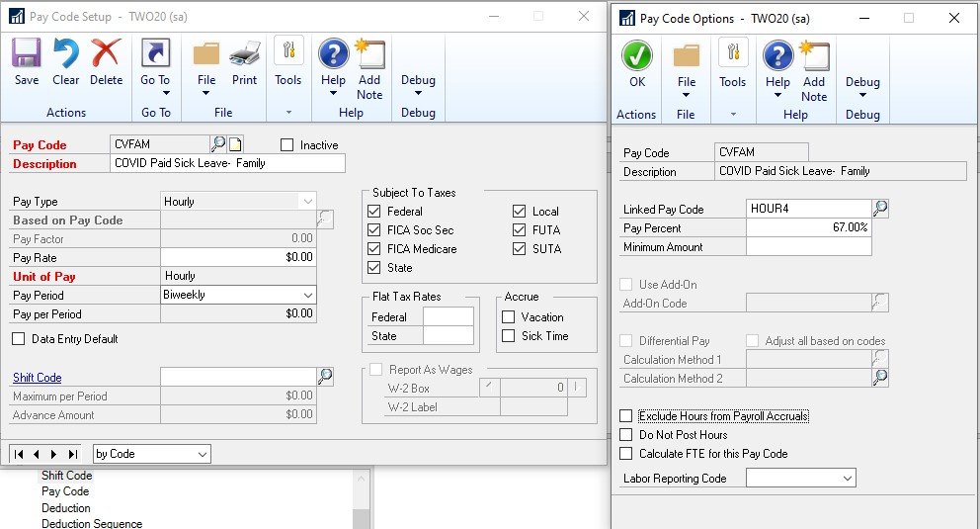Uncheck State under Subject To Taxes
The image size is (980, 529).
pos(373,268)
